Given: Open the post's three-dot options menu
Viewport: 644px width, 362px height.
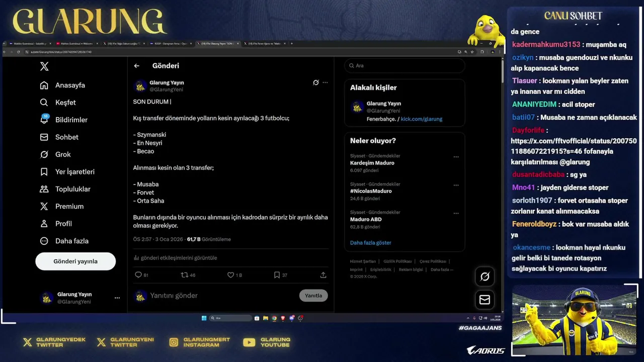Looking at the screenshot, I should (325, 82).
